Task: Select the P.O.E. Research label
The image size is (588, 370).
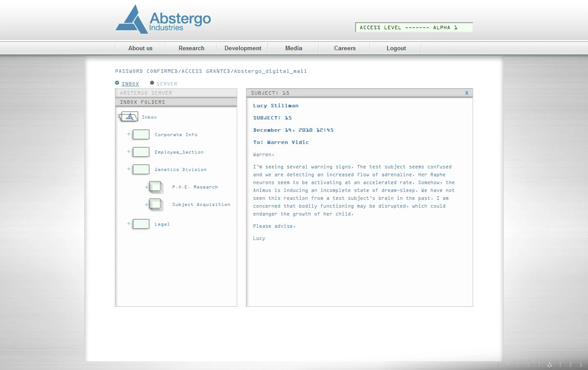Action: click(x=195, y=187)
